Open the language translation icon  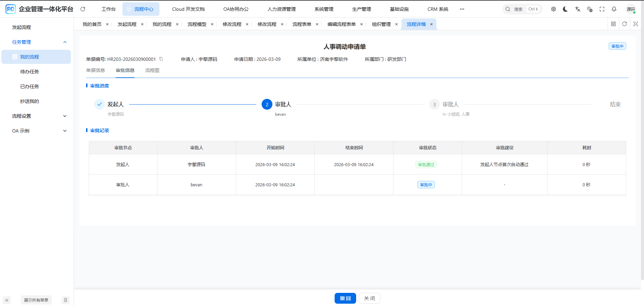577,9
